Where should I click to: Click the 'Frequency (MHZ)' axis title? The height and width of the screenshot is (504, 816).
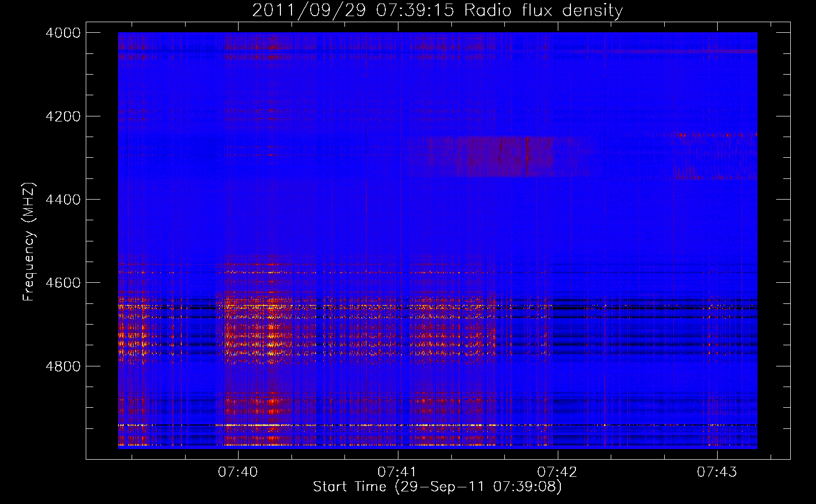click(29, 241)
